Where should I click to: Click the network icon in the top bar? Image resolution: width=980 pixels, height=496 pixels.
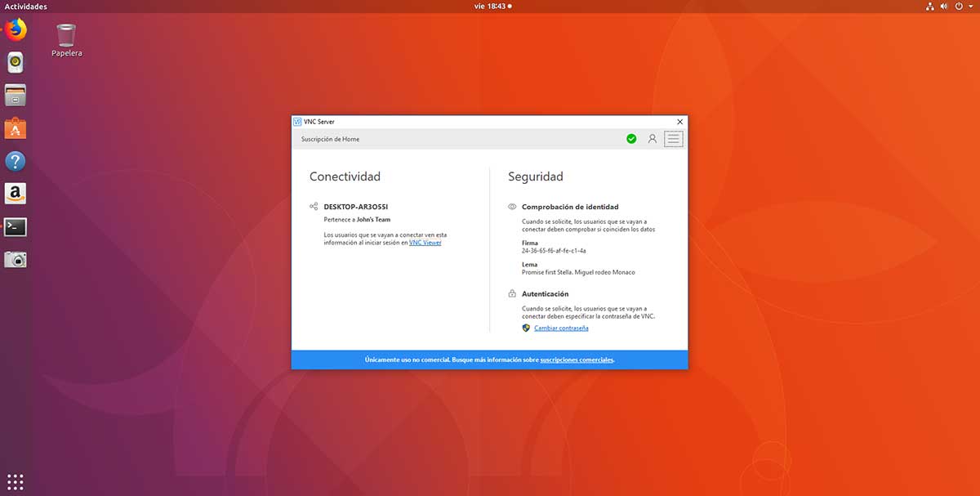(x=929, y=7)
